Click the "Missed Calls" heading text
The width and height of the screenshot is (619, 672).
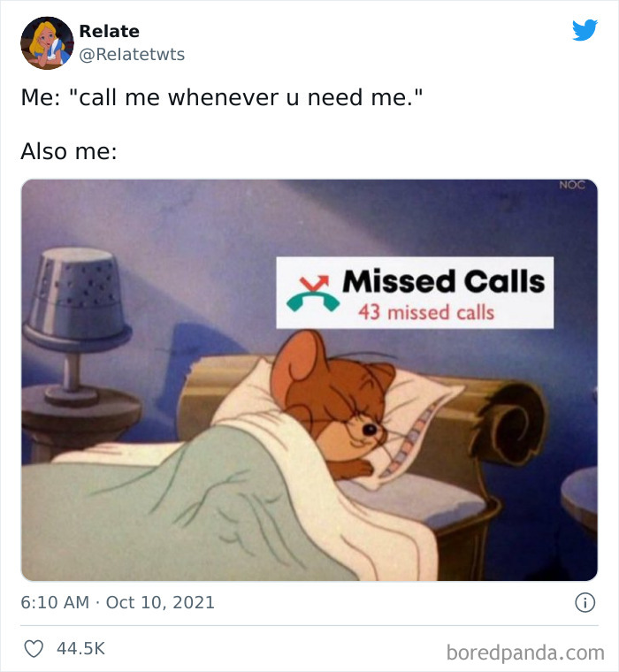444,281
